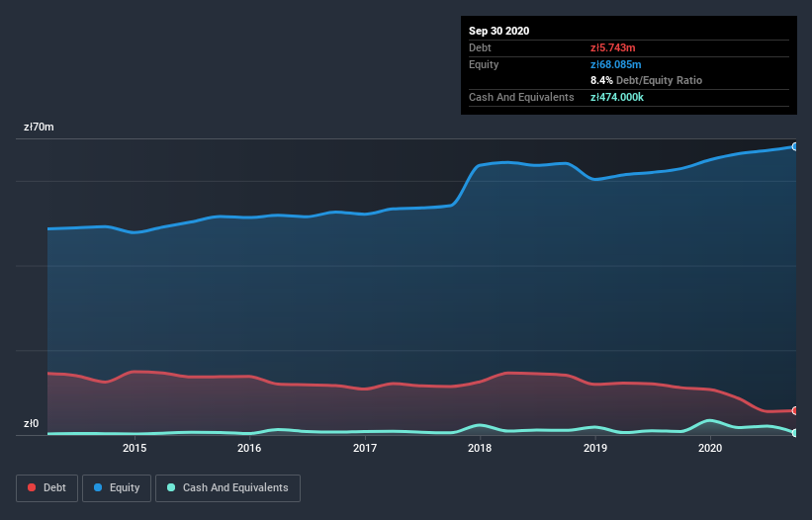Click the zł474.000k cash value
This screenshot has width=812, height=520.
coord(617,97)
